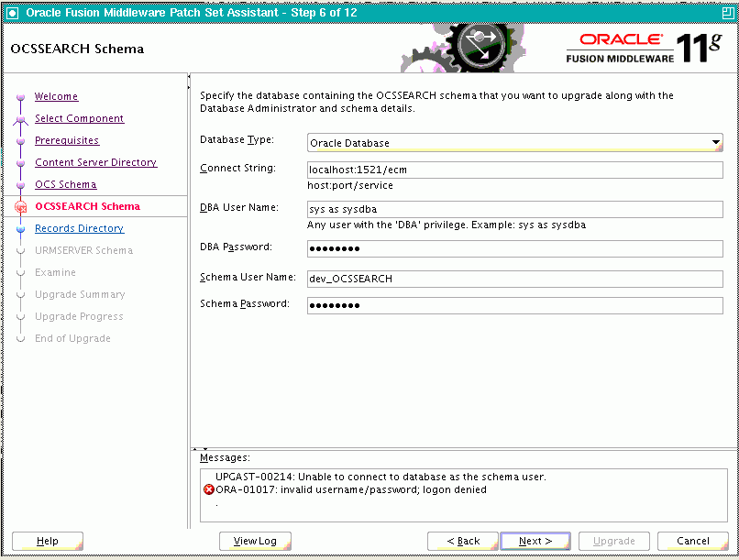Focus the DBA User Name field
739x560 pixels.
514,210
